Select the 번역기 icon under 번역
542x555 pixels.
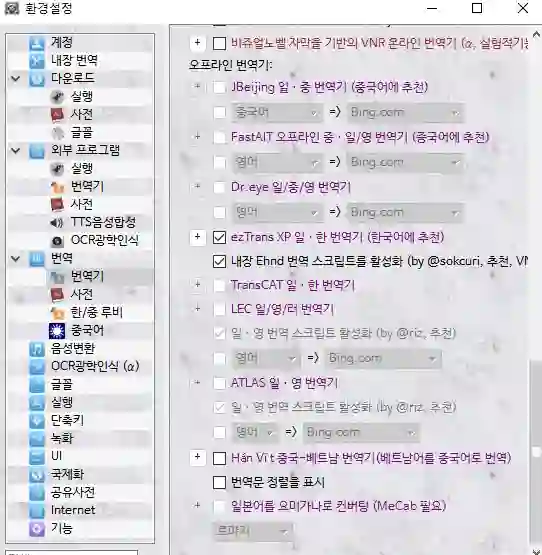(x=57, y=276)
